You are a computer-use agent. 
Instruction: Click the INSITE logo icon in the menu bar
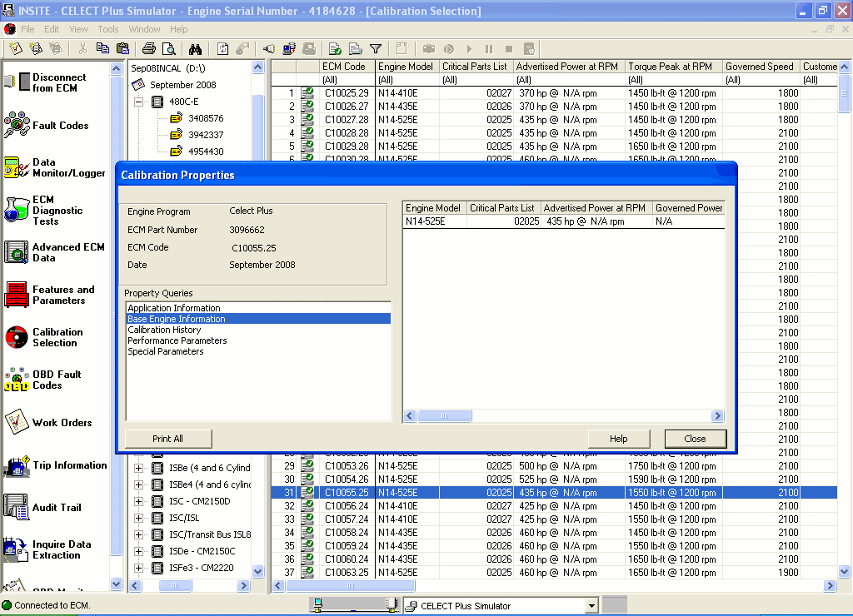tap(10, 29)
